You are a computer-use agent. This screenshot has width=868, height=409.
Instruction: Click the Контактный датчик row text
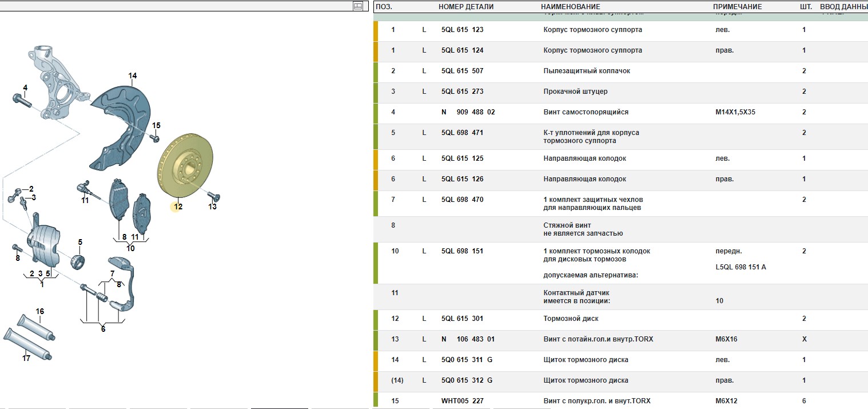576,297
